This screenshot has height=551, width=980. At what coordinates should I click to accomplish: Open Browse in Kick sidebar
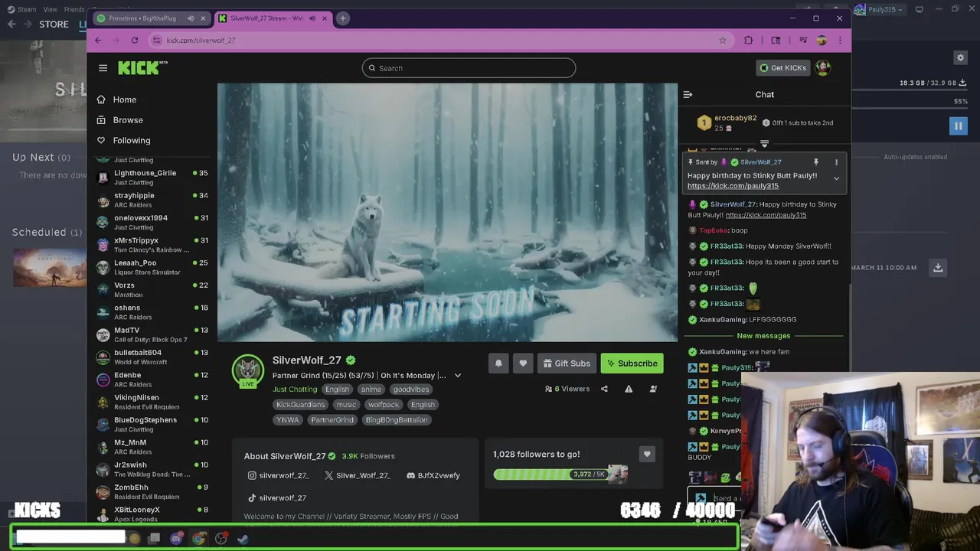tap(119, 120)
